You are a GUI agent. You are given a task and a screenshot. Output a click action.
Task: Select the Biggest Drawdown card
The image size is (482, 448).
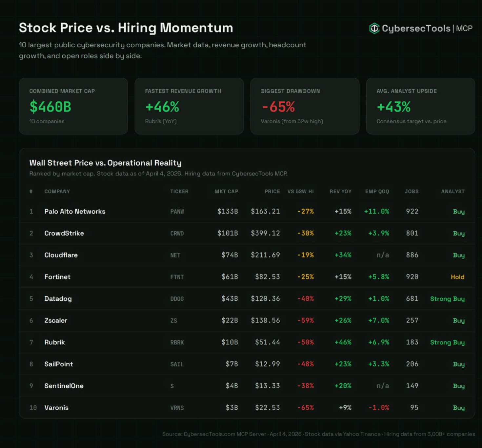coord(305,106)
